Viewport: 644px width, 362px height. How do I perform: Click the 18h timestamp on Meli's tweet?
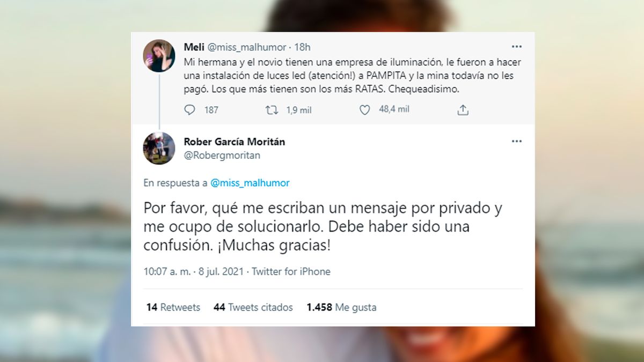pyautogui.click(x=302, y=47)
